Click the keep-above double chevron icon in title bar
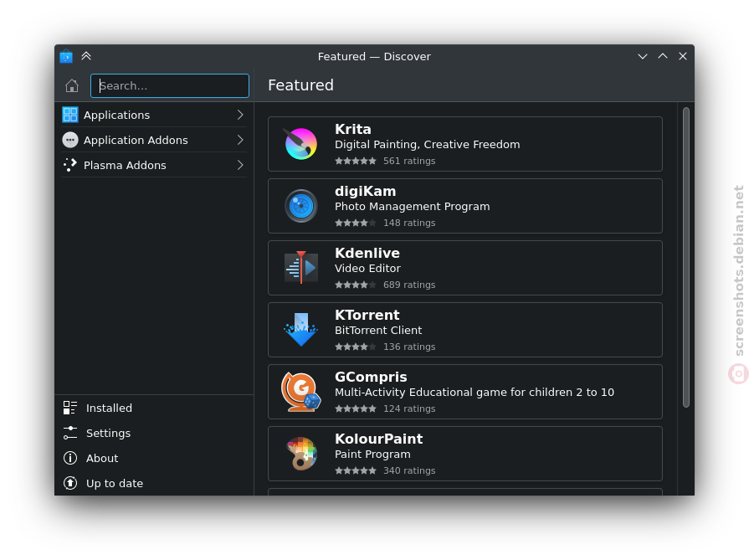749x560 pixels. pos(86,56)
